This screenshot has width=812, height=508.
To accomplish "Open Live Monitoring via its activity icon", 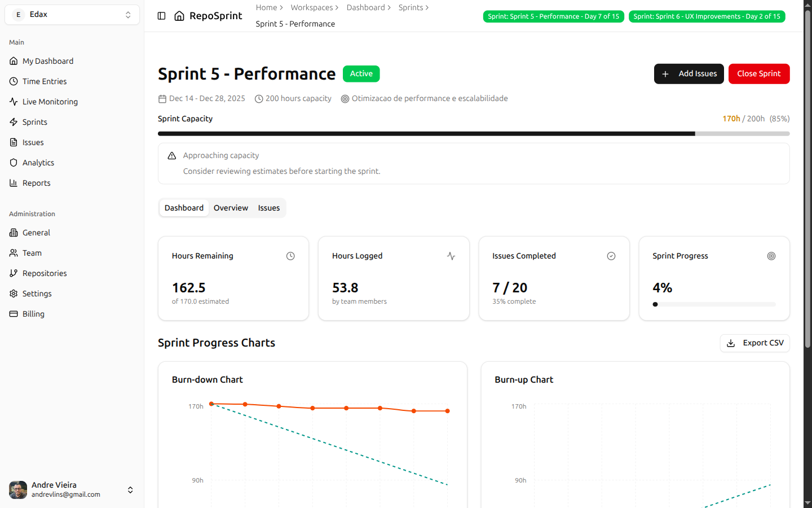I will click(x=14, y=101).
